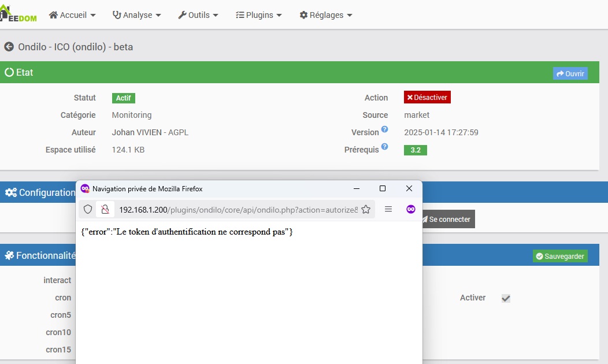Expand the Accueil dropdown menu

click(x=72, y=15)
